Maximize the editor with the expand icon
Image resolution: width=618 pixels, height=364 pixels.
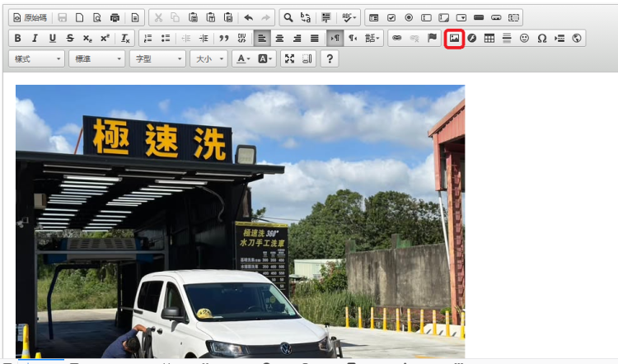pos(289,58)
